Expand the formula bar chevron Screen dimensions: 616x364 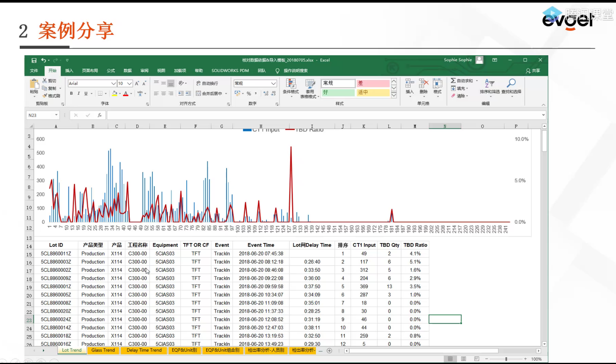[x=543, y=115]
